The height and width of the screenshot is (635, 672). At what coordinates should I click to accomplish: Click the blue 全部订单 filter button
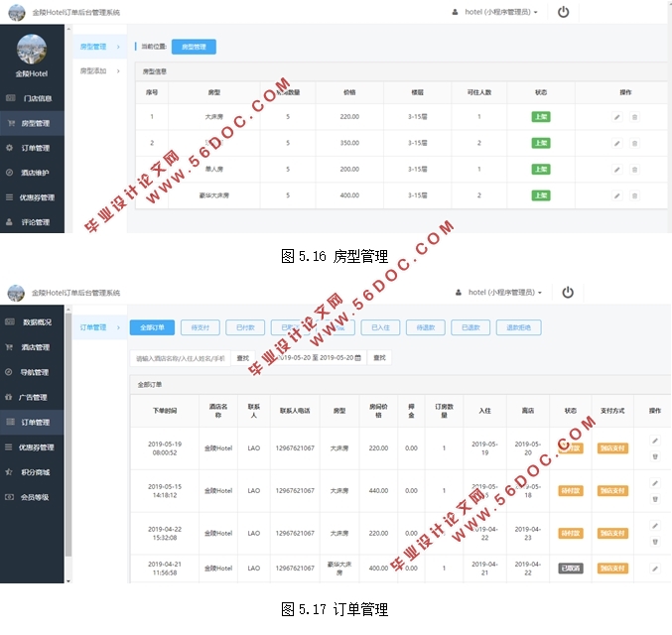[x=152, y=327]
